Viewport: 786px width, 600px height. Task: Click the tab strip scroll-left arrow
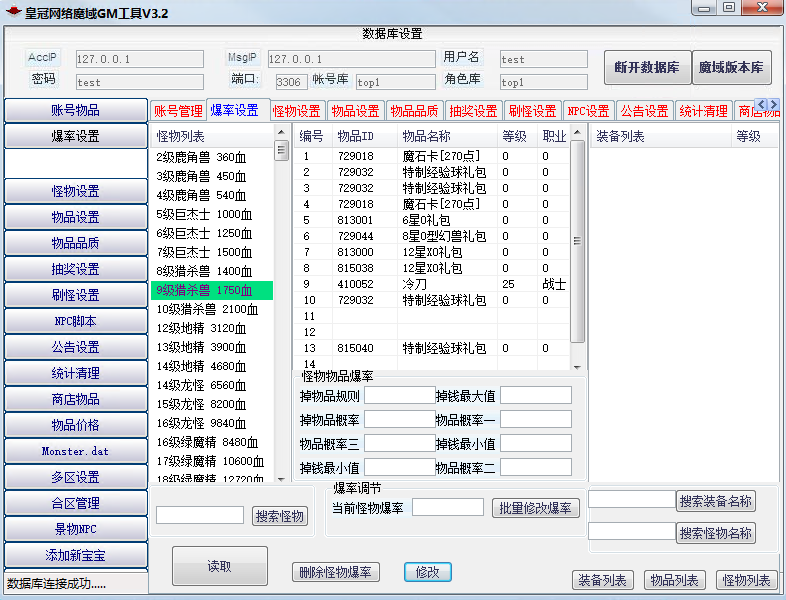tap(762, 105)
